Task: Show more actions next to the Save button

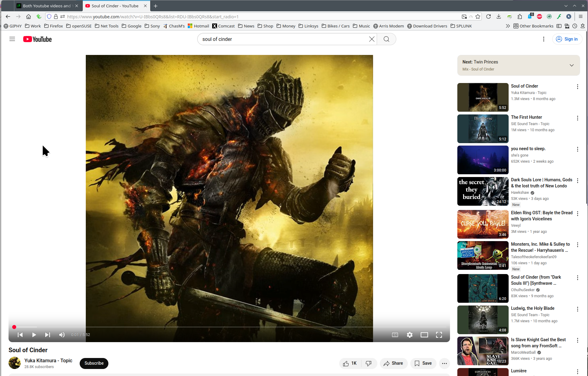Action: [444, 363]
